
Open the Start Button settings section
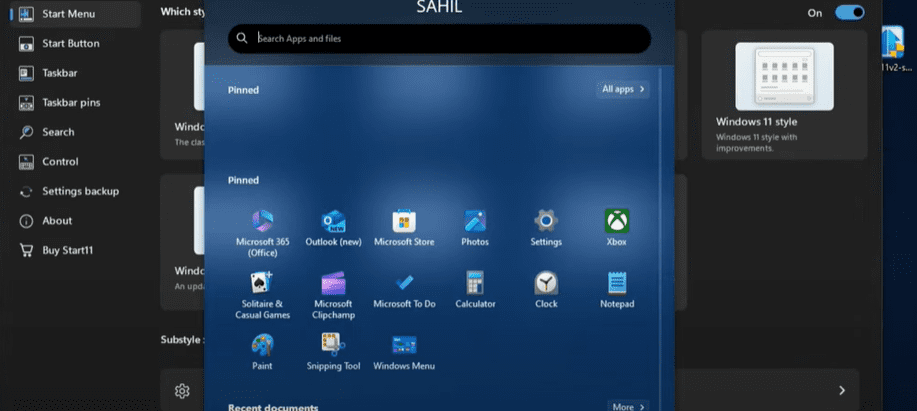click(70, 43)
